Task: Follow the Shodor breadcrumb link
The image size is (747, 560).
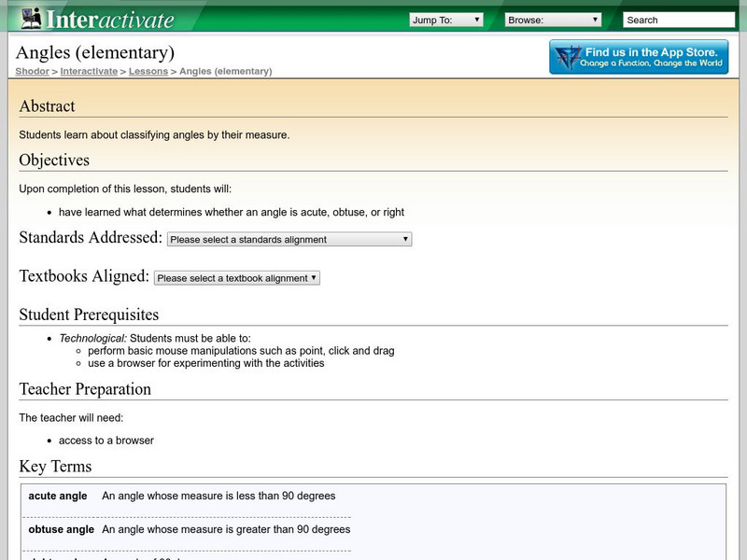Action: [32, 71]
